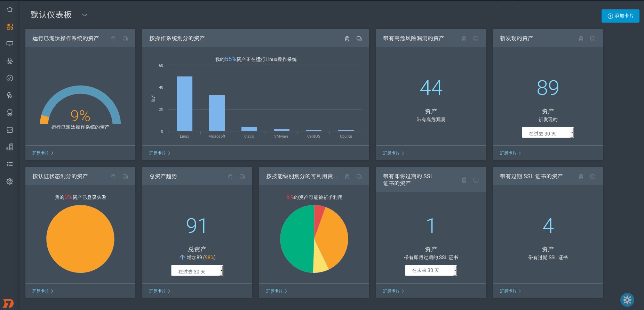Click the 9% gauge value

[x=80, y=116]
